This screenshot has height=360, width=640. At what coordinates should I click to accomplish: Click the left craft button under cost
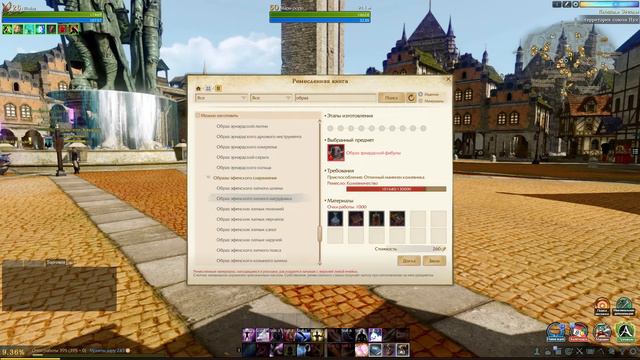click(x=409, y=261)
